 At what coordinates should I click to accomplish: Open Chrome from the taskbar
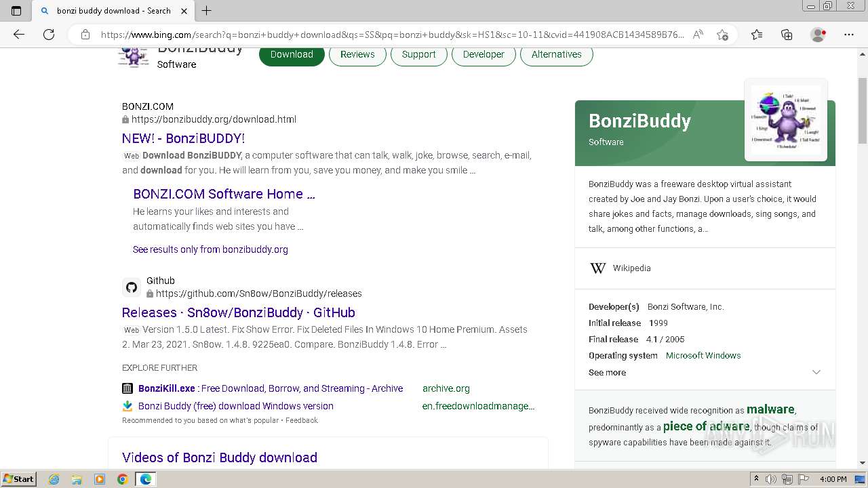tap(122, 479)
